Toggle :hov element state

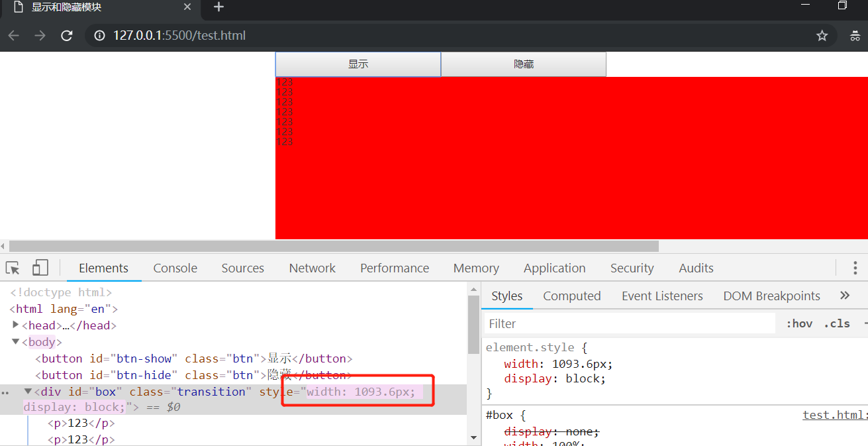(799, 323)
